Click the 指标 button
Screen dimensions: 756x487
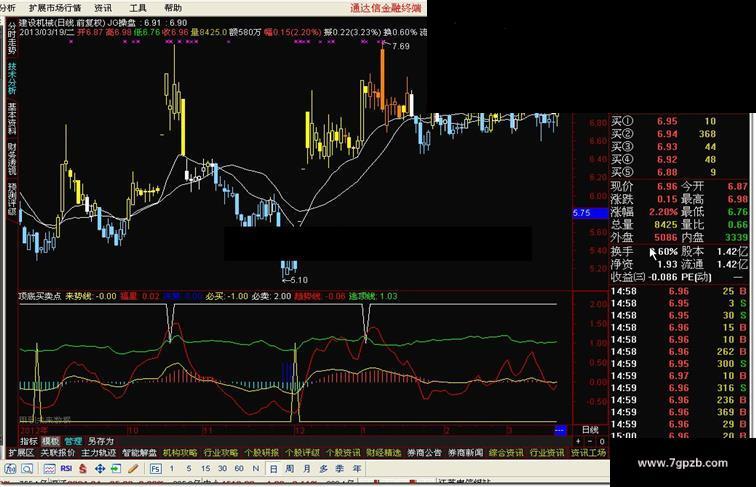(x=28, y=441)
